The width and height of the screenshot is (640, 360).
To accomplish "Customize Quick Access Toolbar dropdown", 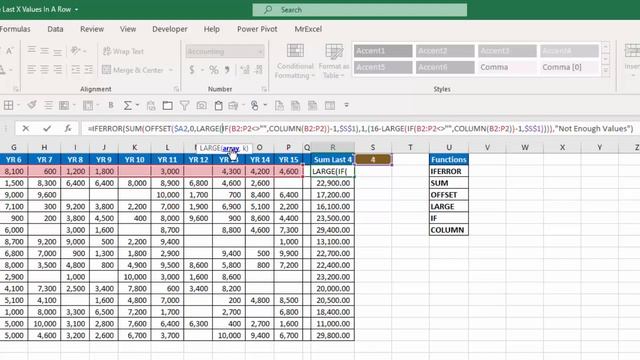I will tap(347, 105).
